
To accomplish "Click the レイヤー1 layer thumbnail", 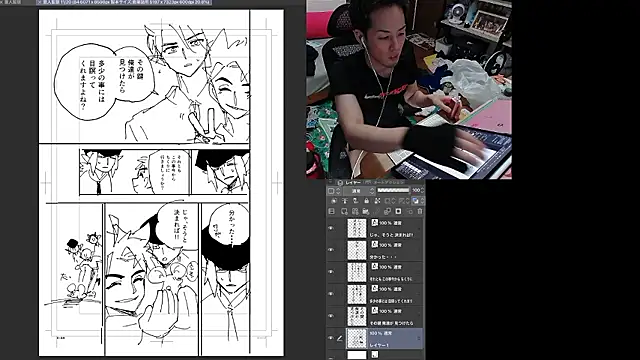I will pos(357,338).
